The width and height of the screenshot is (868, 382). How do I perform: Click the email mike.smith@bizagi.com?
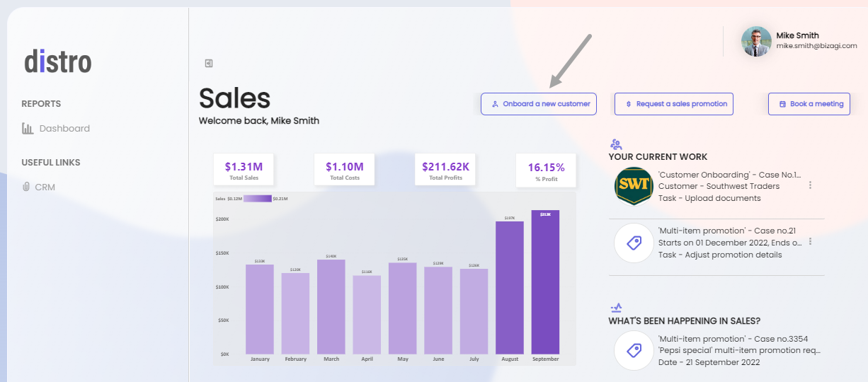tap(816, 46)
